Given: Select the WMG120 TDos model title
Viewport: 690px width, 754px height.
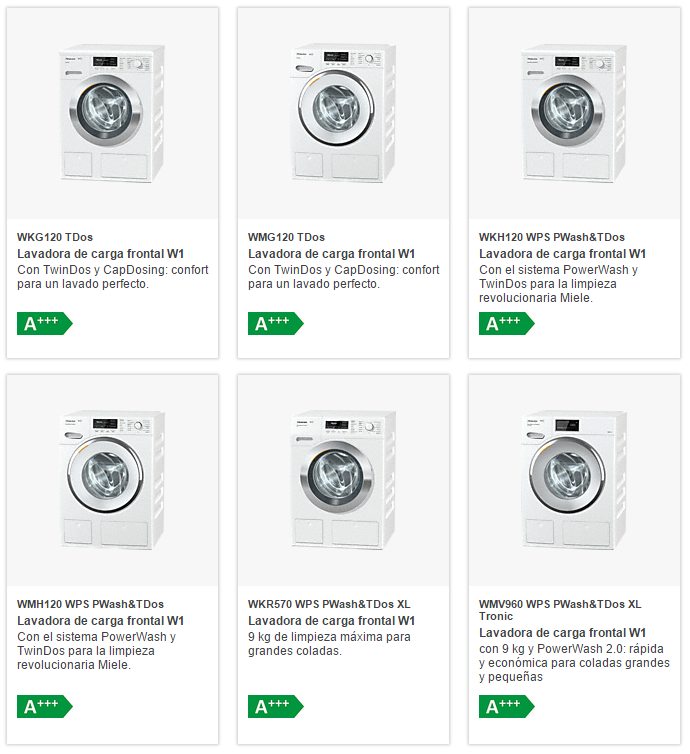Looking at the screenshot, I should click(286, 237).
